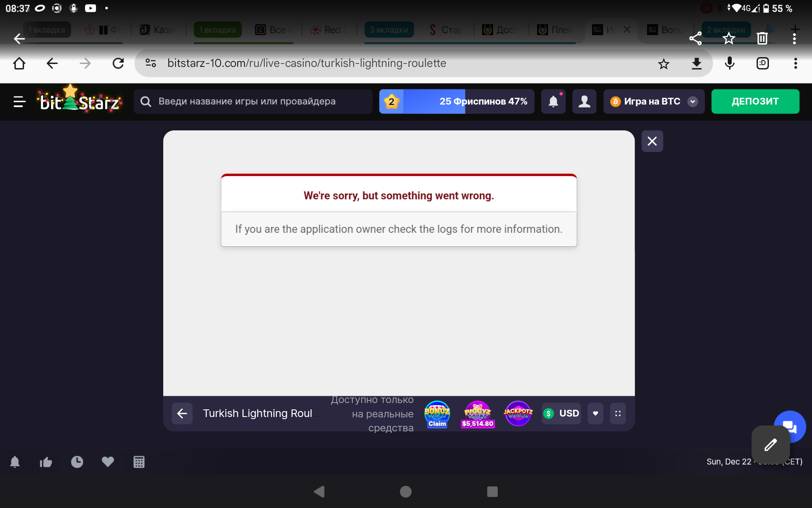Click the back arrow beside Turkish Lightning Roul
The image size is (812, 508).
click(x=182, y=414)
